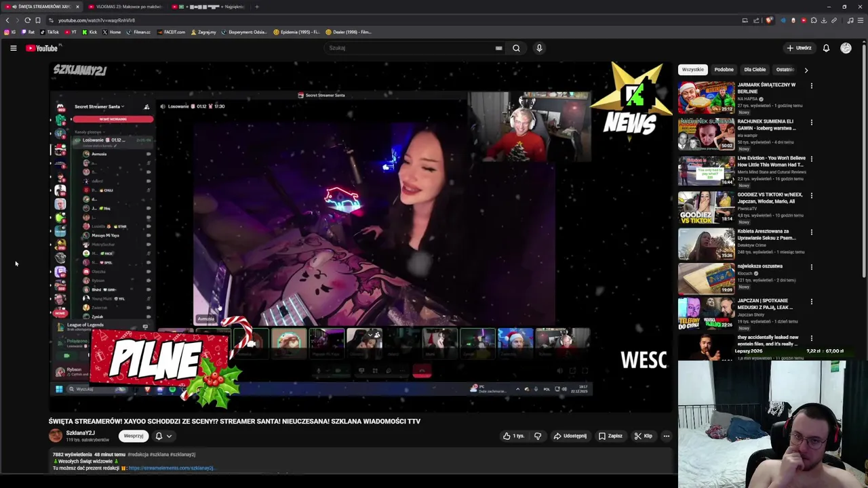Open the TikTok bookmark
This screenshot has height=488, width=868.
[x=50, y=32]
